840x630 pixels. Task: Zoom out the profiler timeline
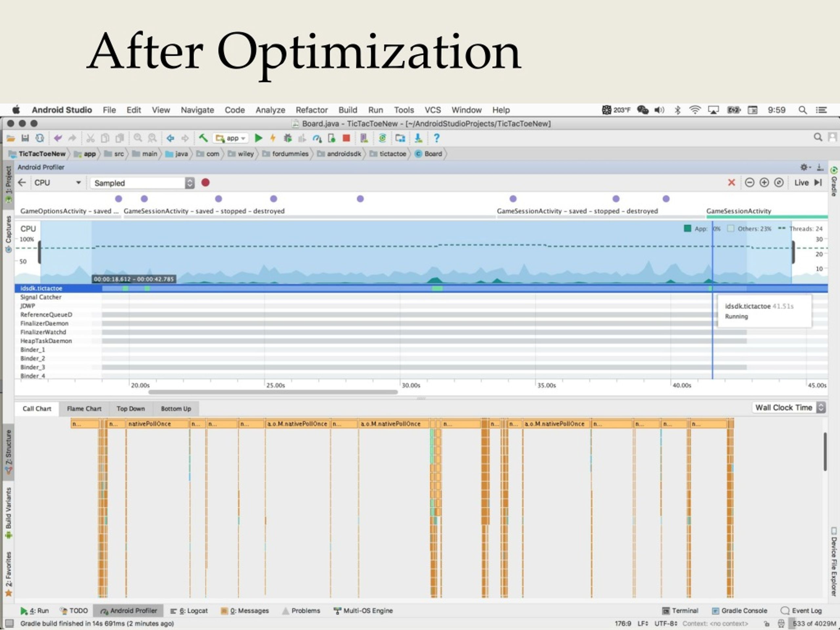pyautogui.click(x=749, y=183)
